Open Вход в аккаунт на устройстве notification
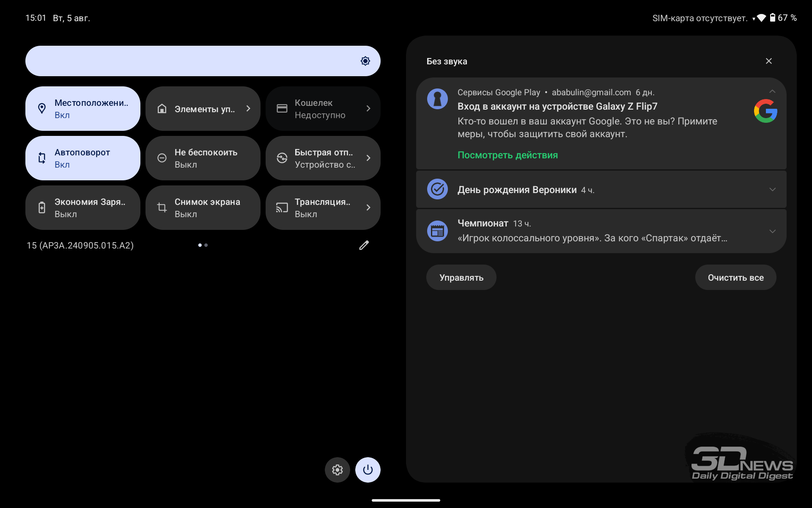Image resolution: width=812 pixels, height=508 pixels. 601,123
